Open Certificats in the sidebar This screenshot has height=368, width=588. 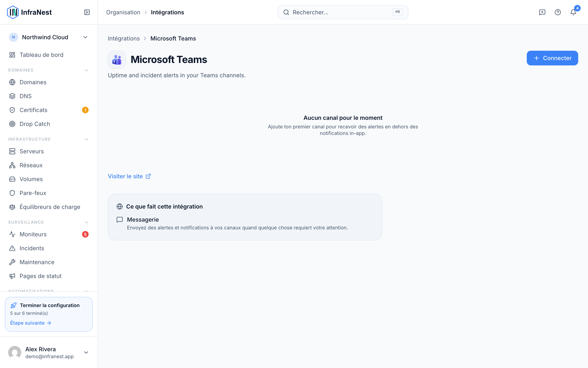[49, 110]
